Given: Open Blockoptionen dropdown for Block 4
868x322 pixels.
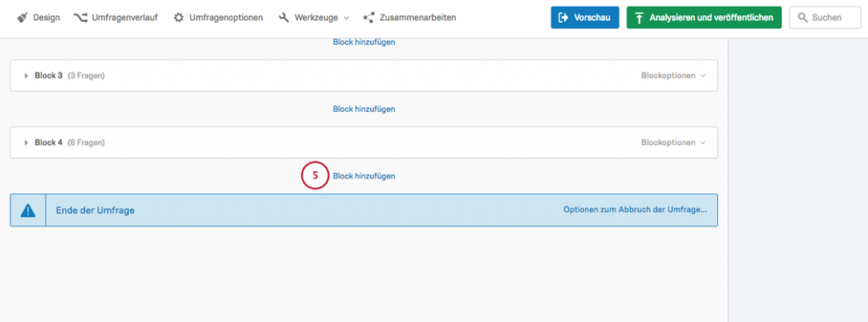Looking at the screenshot, I should coord(673,142).
